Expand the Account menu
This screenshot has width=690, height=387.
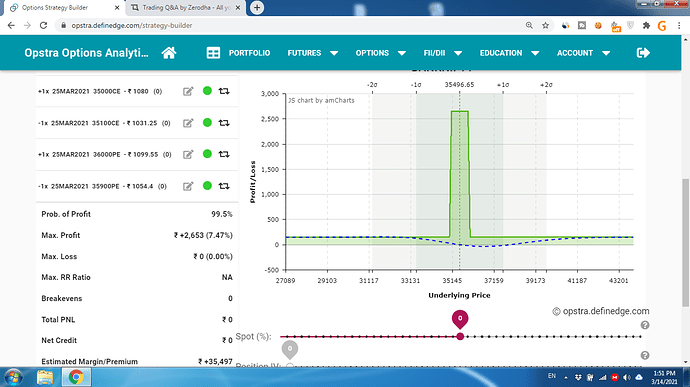tap(583, 53)
